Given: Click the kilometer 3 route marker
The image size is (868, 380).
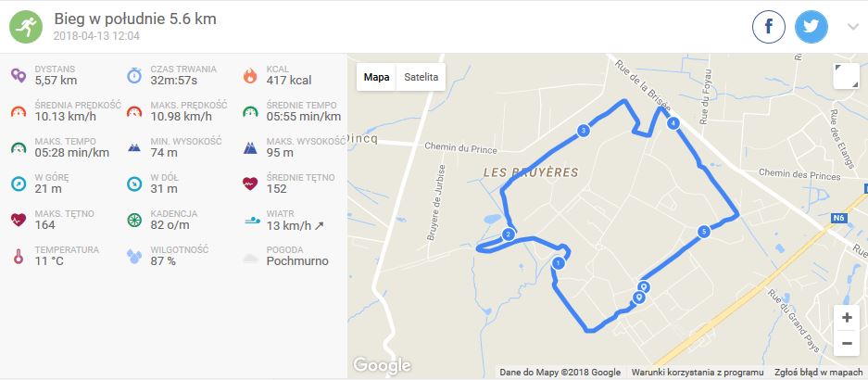Looking at the screenshot, I should tap(584, 131).
